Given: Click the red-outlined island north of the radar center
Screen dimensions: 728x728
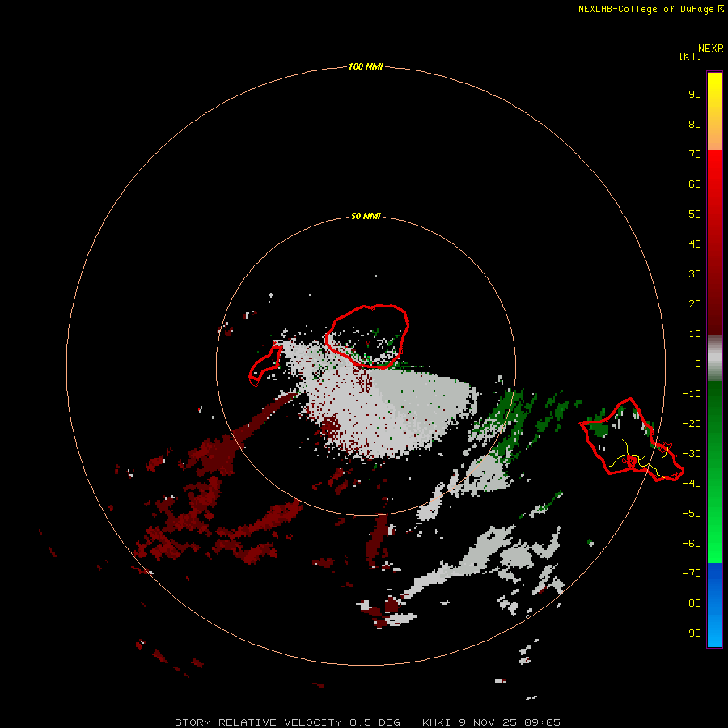Looking at the screenshot, I should [366, 336].
